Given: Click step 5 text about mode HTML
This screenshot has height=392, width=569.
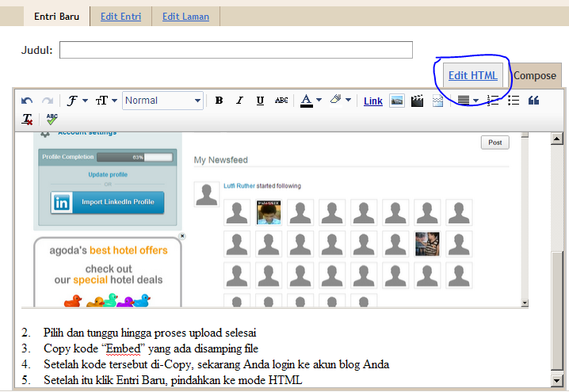Looking at the screenshot, I should [x=173, y=380].
